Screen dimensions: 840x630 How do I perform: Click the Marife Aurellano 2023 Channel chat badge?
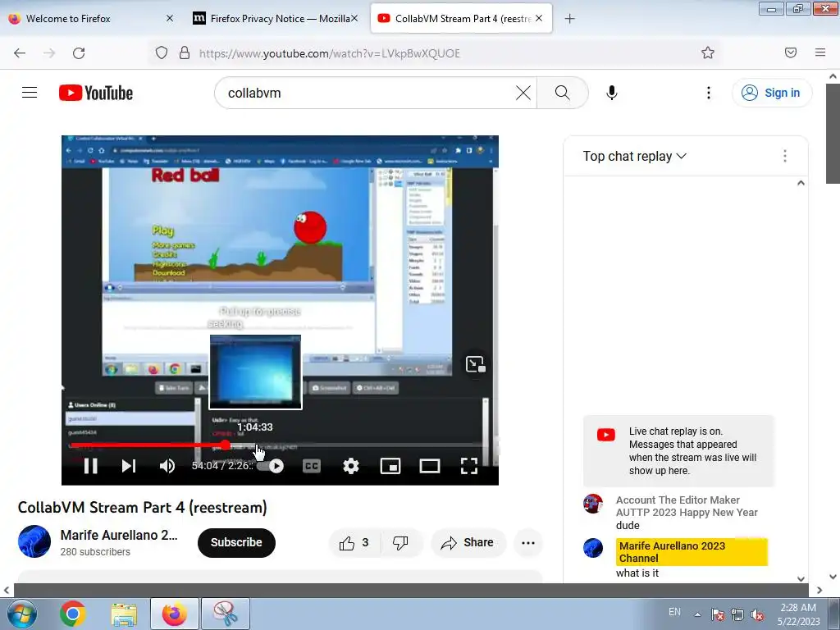[x=692, y=552]
